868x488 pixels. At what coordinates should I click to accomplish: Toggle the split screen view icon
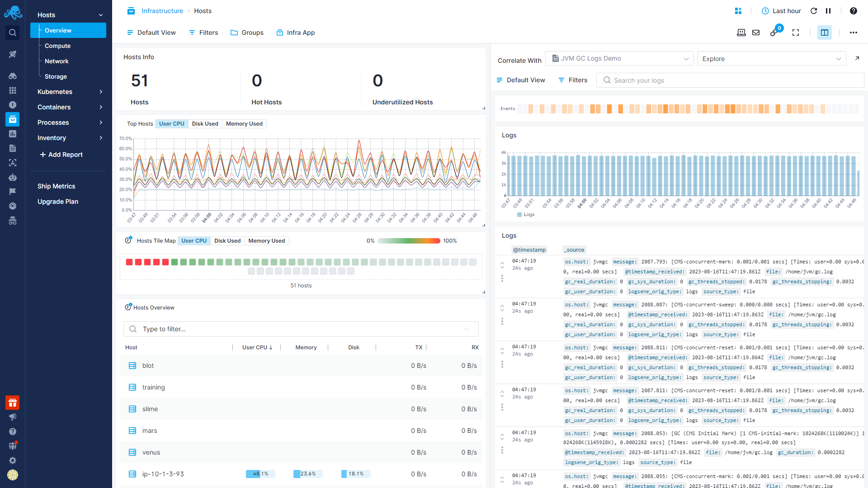click(x=824, y=33)
